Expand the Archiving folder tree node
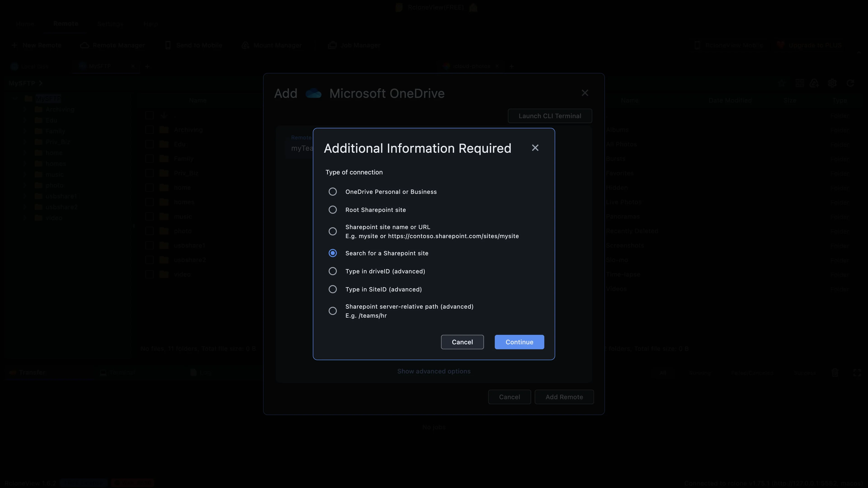The width and height of the screenshot is (868, 488). (25, 109)
